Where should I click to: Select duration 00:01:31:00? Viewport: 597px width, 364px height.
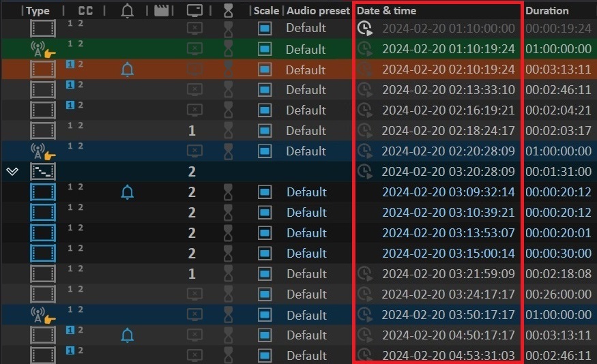(x=558, y=172)
